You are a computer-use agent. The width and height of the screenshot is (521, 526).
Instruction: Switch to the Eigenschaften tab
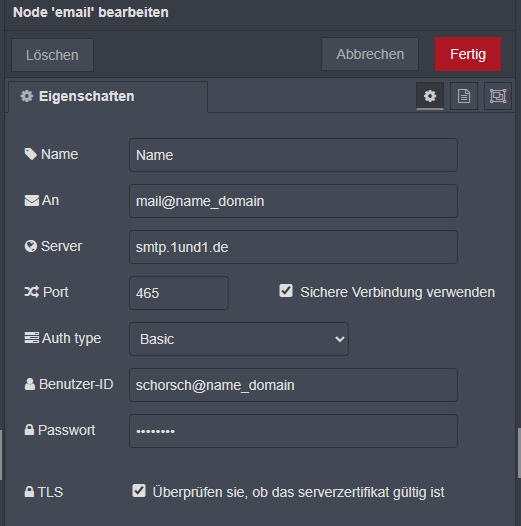click(108, 97)
